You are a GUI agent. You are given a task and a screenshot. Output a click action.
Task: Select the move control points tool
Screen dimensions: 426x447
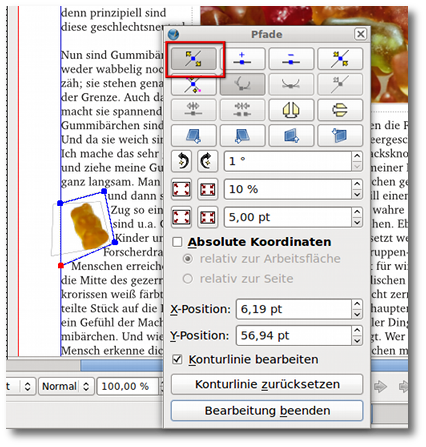(x=340, y=59)
